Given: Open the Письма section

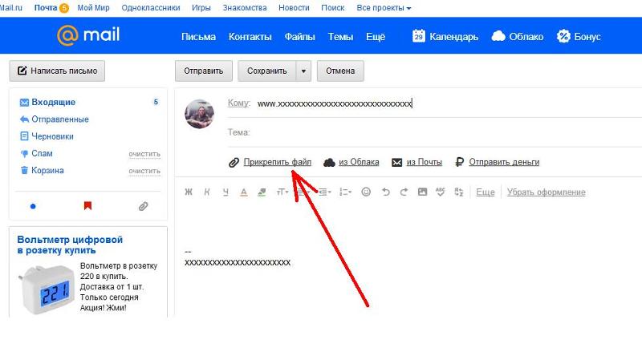Looking at the screenshot, I should coord(198,37).
